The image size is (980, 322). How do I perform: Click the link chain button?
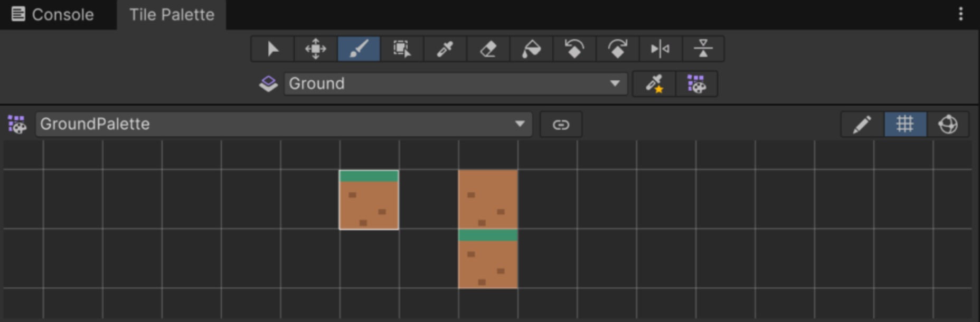pos(561,125)
